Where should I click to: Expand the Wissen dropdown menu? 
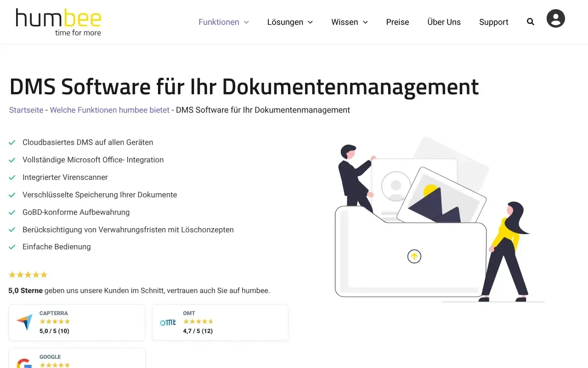(x=349, y=22)
